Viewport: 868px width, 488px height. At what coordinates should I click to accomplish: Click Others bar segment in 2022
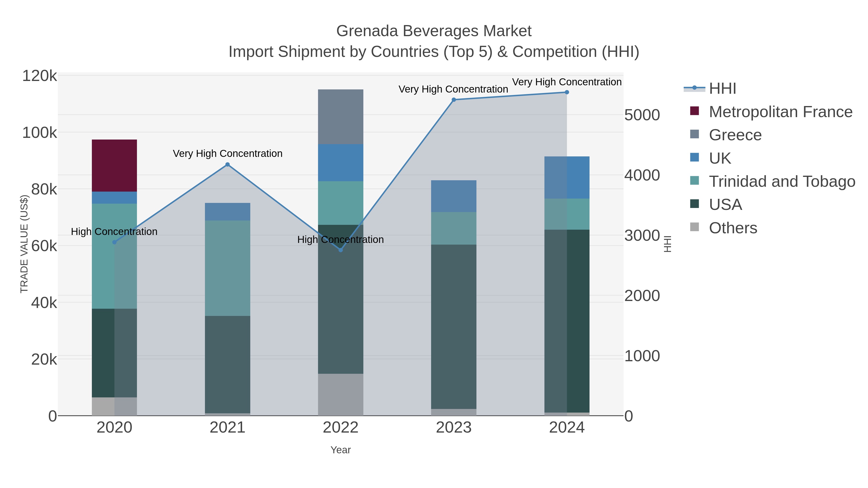click(341, 395)
